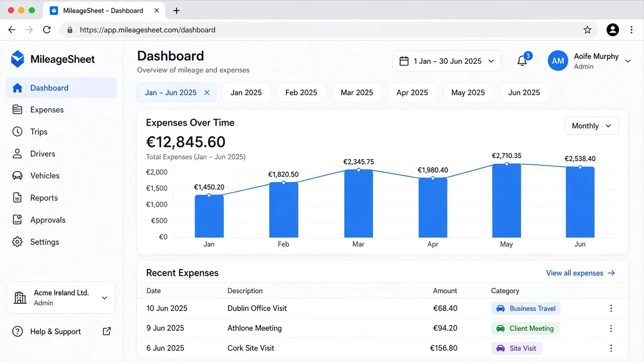This screenshot has width=644, height=362.
Task: Open more options for Dublin Office Visit
Action: (x=611, y=309)
